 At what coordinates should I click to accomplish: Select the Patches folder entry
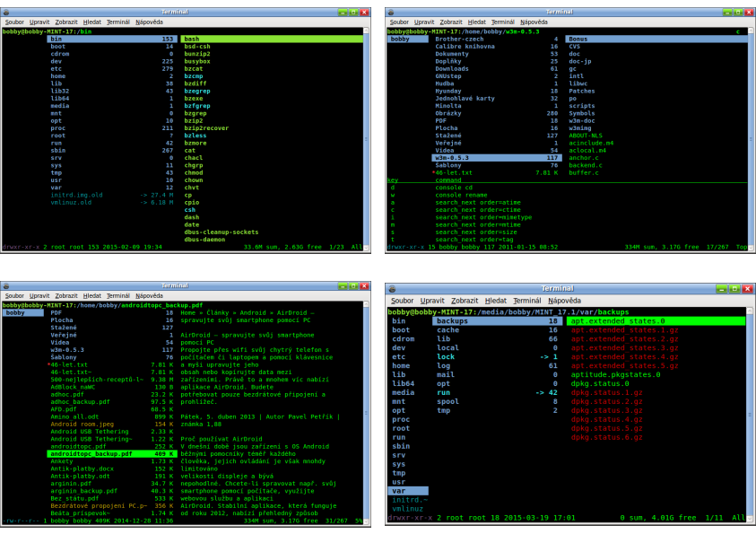(x=581, y=92)
